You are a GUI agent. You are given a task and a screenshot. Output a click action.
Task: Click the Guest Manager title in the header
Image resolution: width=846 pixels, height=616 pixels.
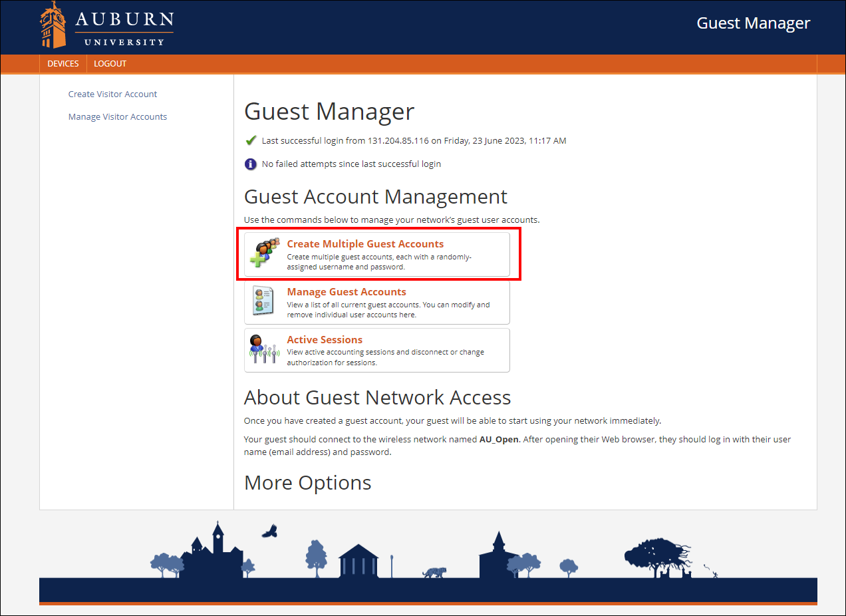point(754,23)
